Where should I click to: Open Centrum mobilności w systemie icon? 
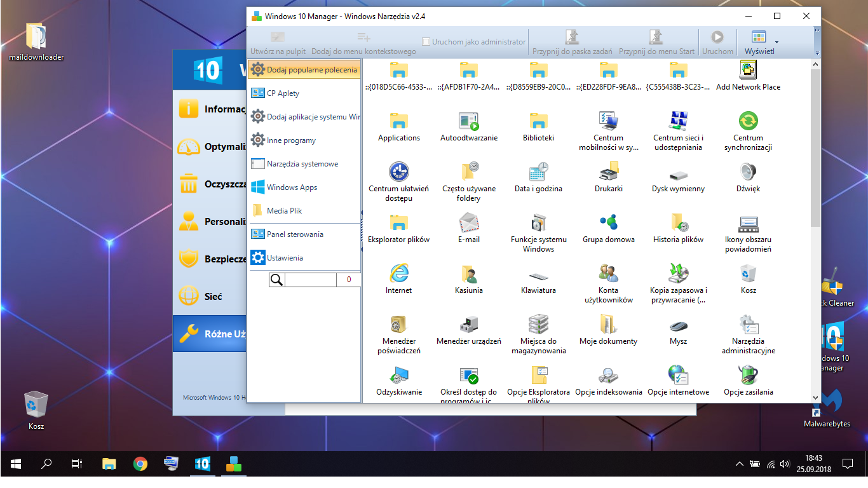click(609, 121)
